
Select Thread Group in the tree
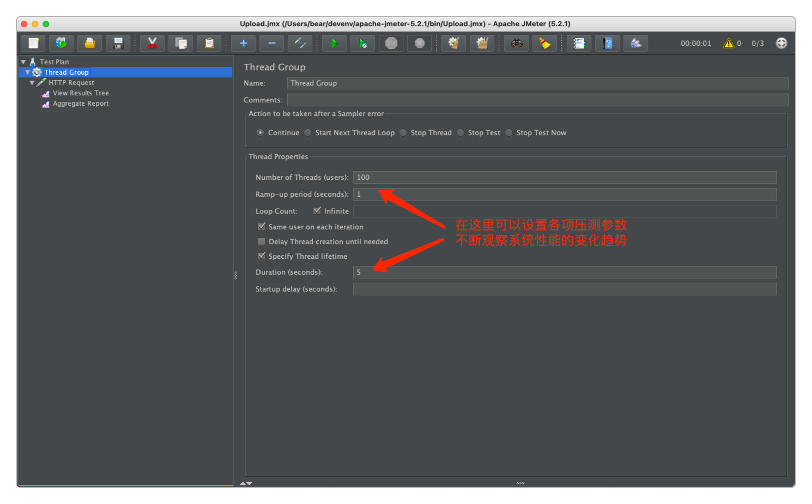[x=66, y=72]
